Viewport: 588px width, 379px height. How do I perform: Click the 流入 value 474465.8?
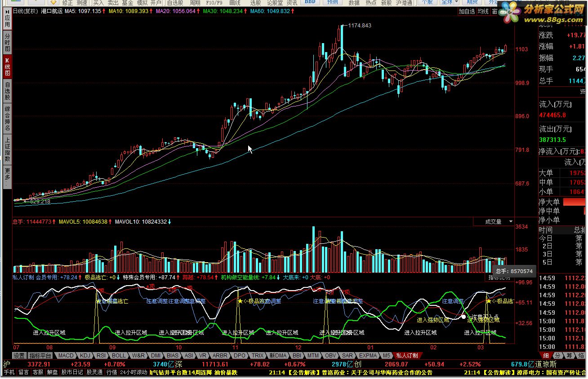(x=552, y=115)
